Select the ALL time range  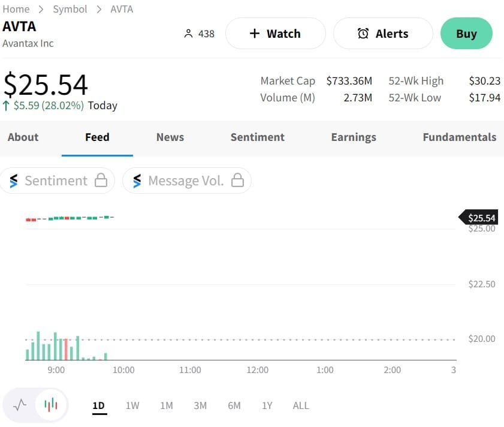tap(301, 405)
